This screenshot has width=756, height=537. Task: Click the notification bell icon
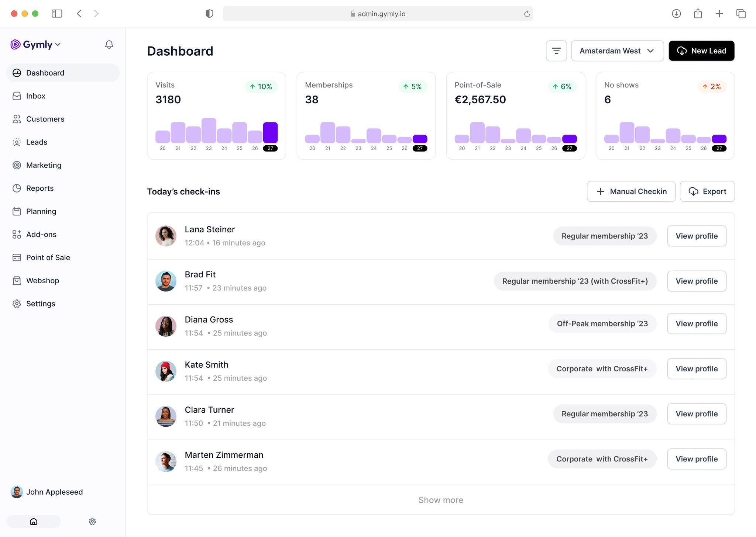(109, 44)
